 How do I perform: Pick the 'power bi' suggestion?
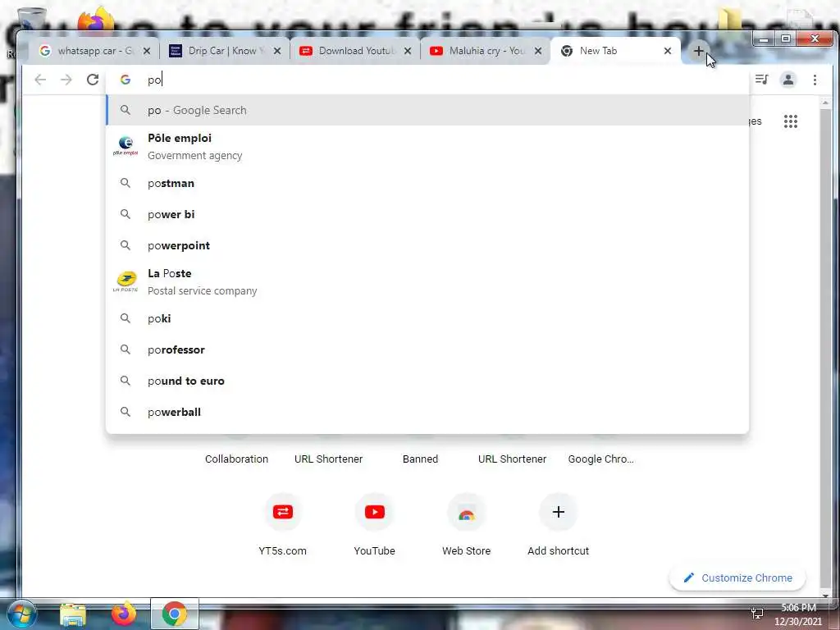(427, 214)
